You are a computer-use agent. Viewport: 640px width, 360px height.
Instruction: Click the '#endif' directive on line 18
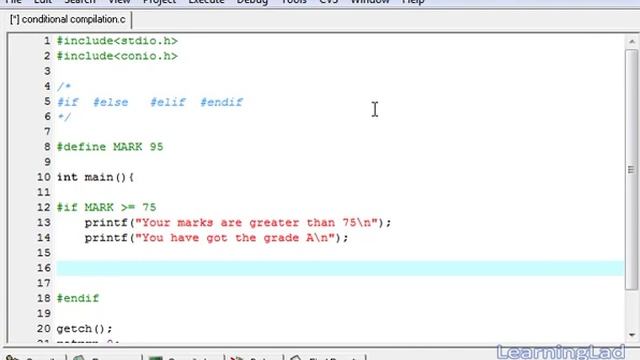coord(78,298)
